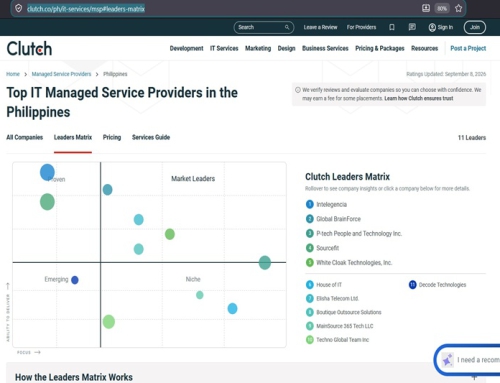This screenshot has height=383, width=500.
Task: Click the green badge beside Sourcefit
Action: click(x=310, y=248)
